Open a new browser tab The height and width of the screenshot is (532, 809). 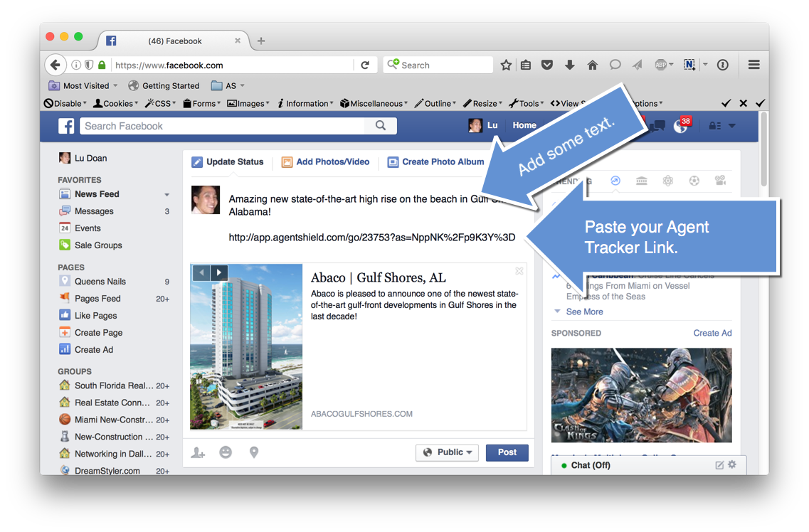pyautogui.click(x=261, y=41)
